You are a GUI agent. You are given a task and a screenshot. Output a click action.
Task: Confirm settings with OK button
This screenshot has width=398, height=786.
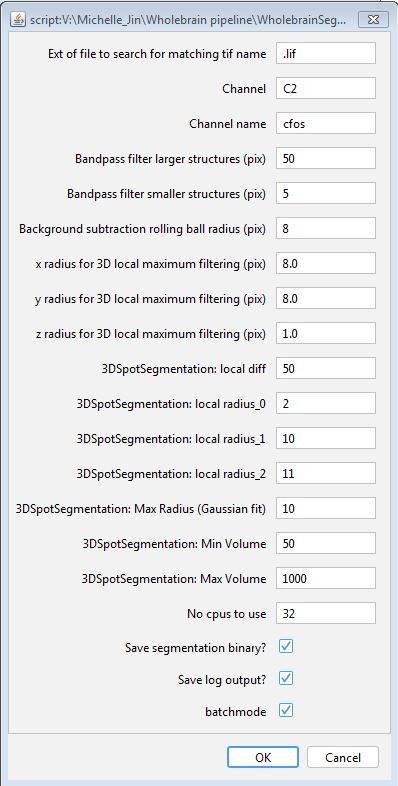263,757
